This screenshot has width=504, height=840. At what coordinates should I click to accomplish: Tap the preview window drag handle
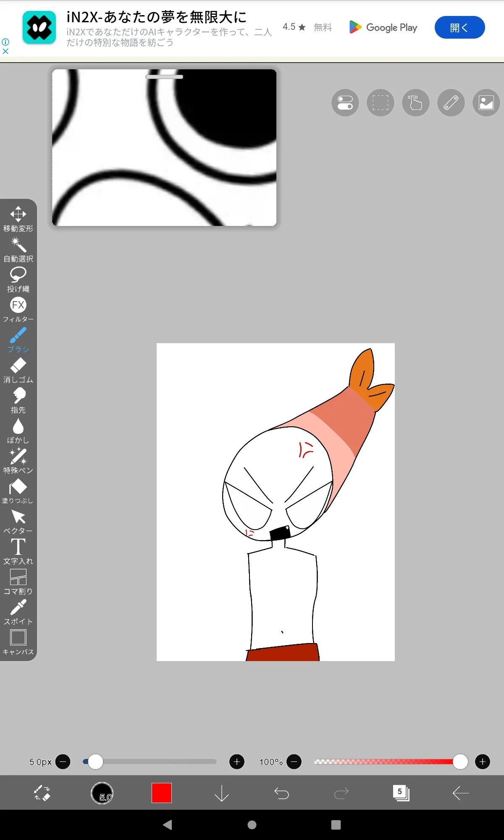tap(164, 77)
